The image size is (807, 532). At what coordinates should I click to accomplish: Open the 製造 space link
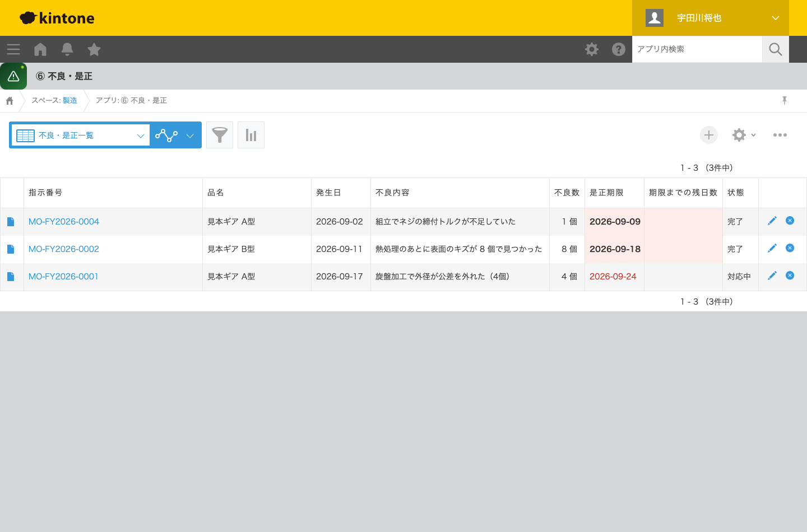tap(70, 101)
